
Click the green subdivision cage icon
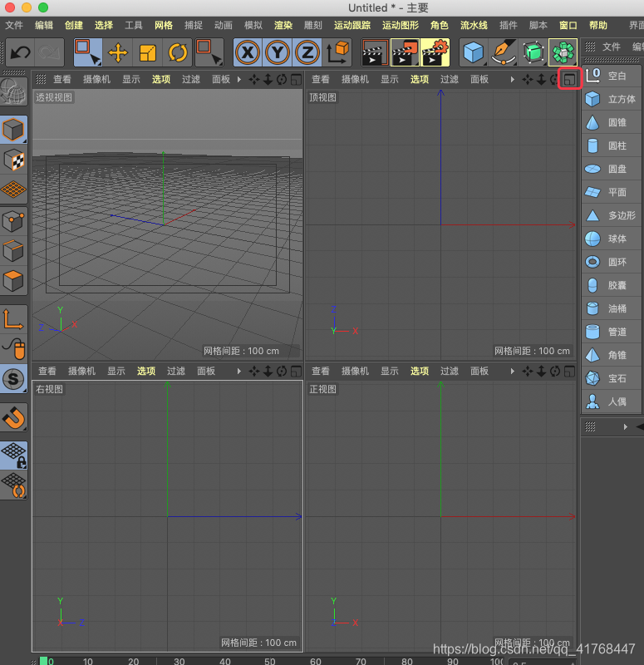click(x=533, y=52)
